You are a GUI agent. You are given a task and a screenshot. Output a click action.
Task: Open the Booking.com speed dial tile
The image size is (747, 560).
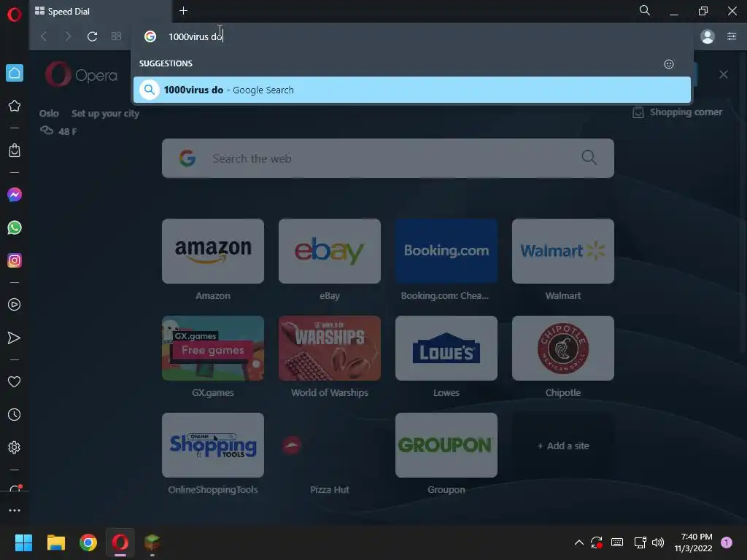446,251
